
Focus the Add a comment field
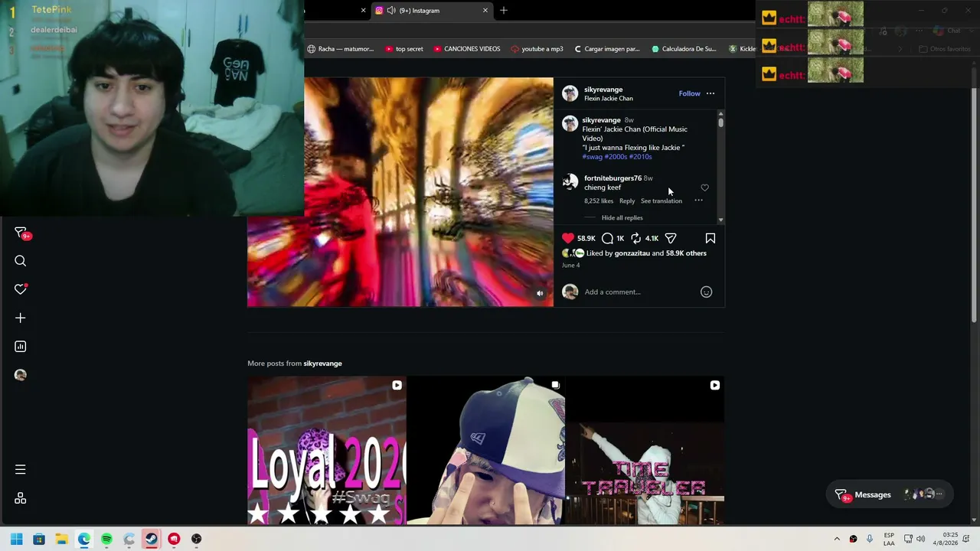(x=639, y=292)
